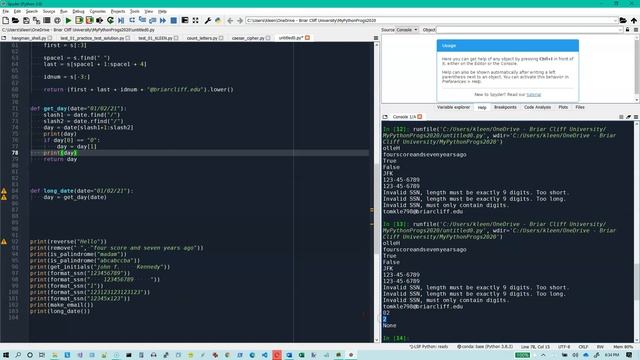Change to the parent directory up arrow
640x360 pixels.
pyautogui.click(x=633, y=20)
